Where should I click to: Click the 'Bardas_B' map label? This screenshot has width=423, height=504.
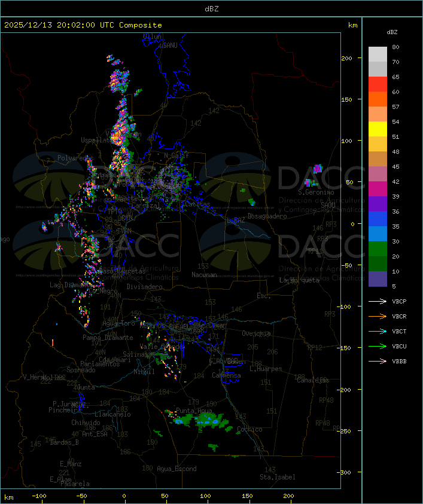tap(65, 442)
